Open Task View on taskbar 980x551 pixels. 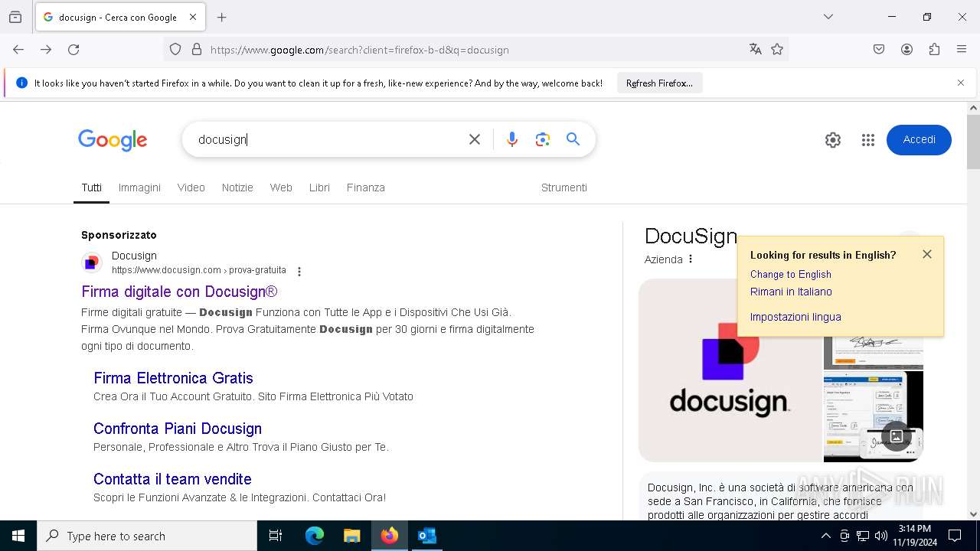coord(276,536)
